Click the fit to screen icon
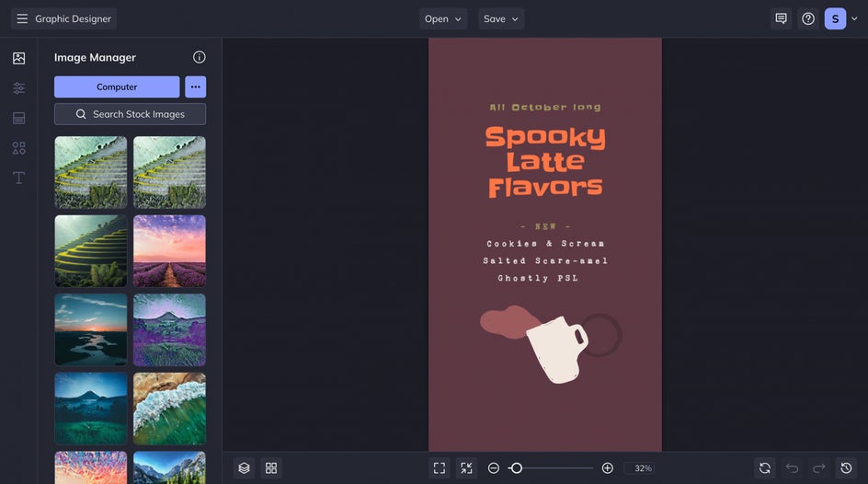Viewport: 868px width, 484px height. pyautogui.click(x=440, y=468)
